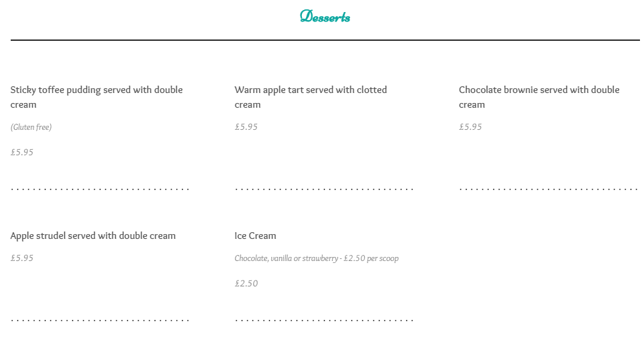The width and height of the screenshot is (644, 350).
Task: Click dotted divider below Warm apple tart
Action: 324,189
